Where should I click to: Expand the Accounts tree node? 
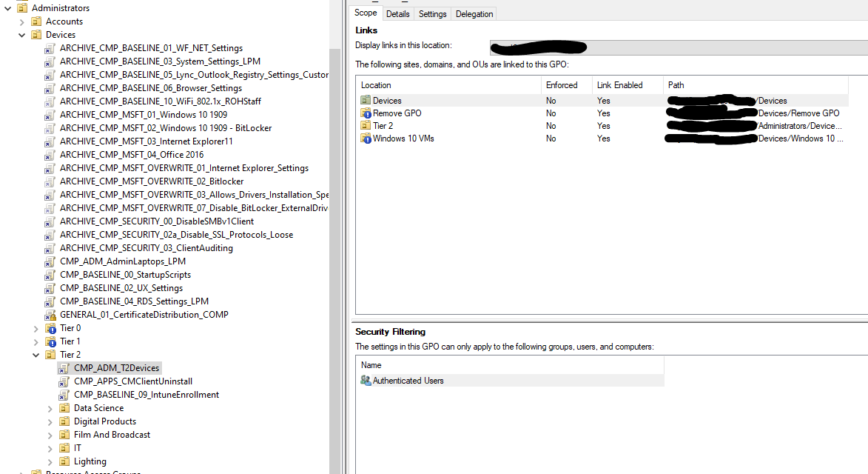[21, 21]
